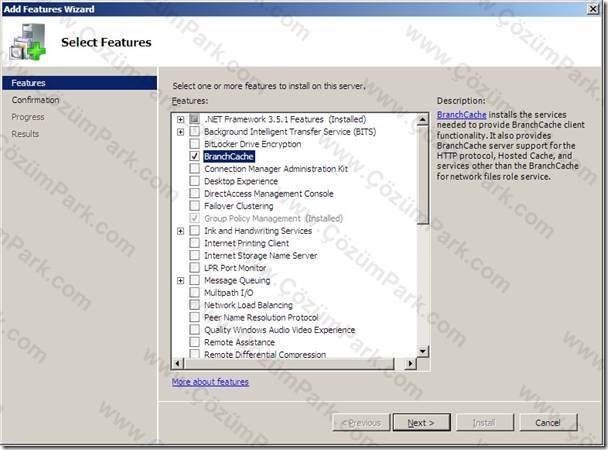
Task: Click the horizontal scrollbar thumb in features list
Action: [289, 364]
